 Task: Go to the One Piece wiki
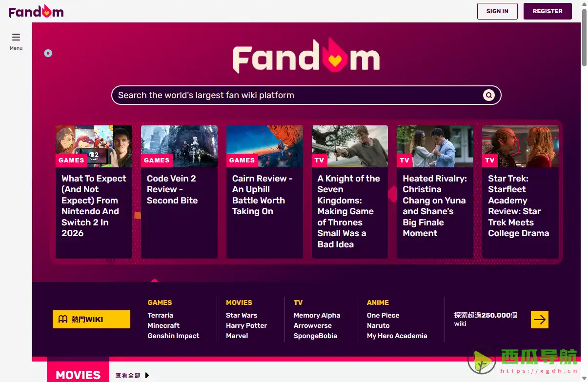(383, 315)
